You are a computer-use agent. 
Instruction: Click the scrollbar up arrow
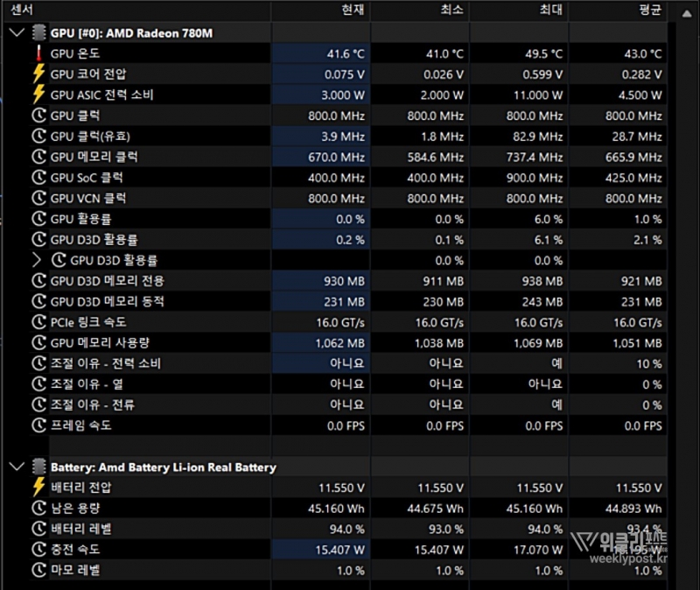[x=687, y=13]
